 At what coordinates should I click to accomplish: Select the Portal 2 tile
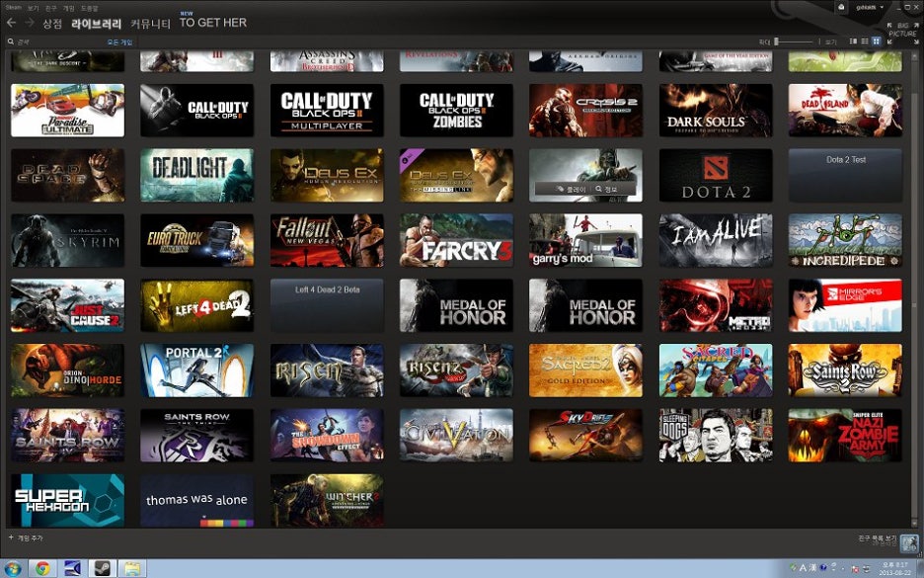tap(196, 371)
